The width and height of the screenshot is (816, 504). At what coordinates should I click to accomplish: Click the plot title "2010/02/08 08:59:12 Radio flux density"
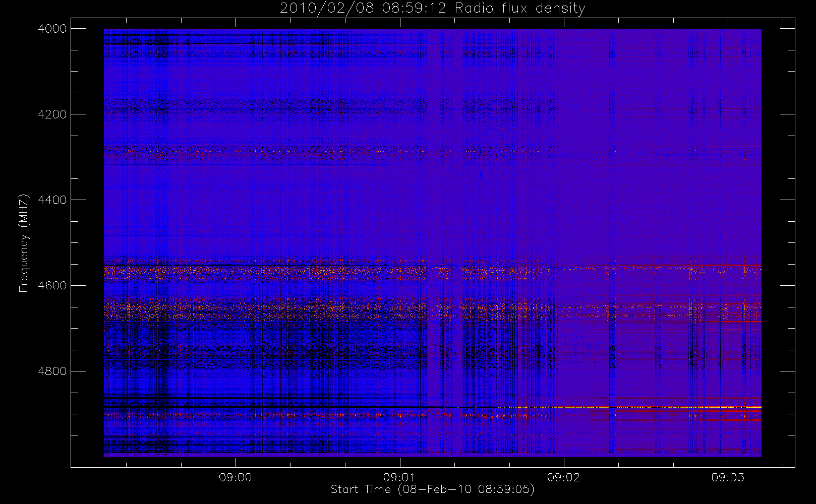tap(433, 9)
